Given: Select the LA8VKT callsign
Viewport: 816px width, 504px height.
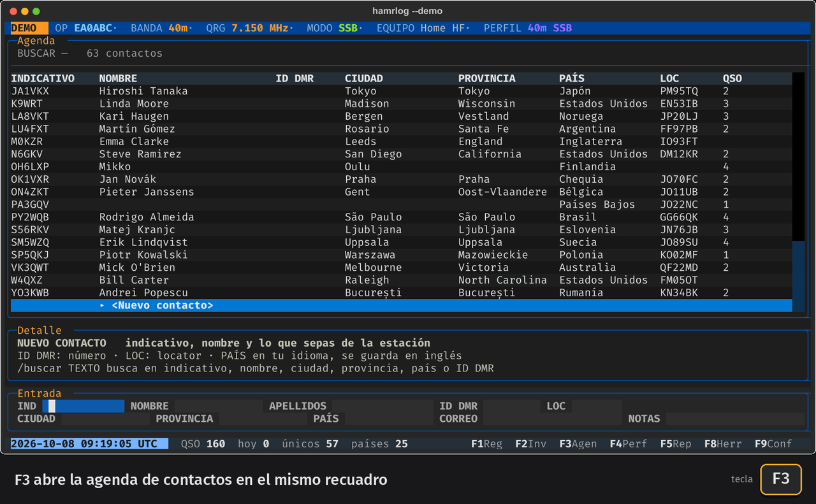Looking at the screenshot, I should point(30,117).
